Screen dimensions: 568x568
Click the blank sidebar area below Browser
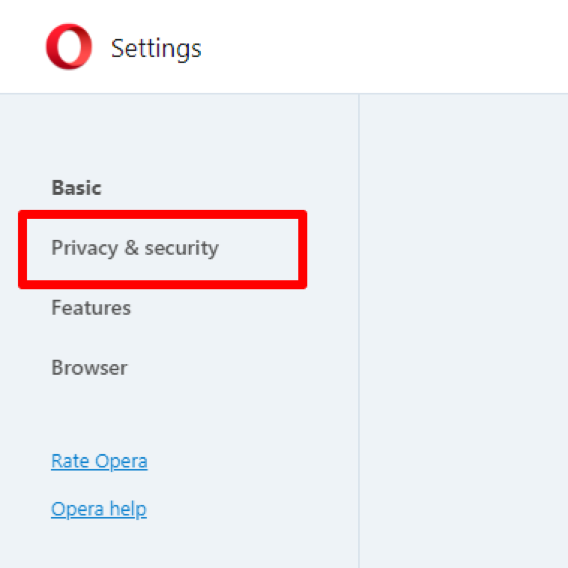coord(179,413)
